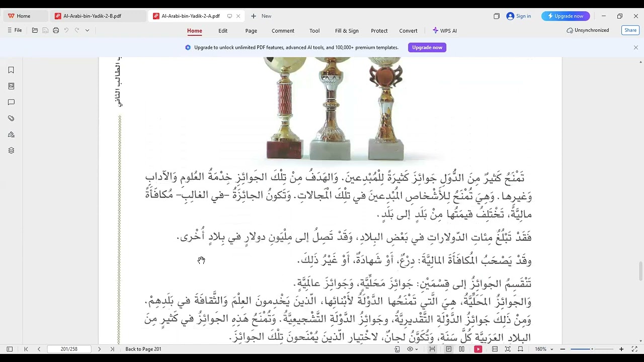Image resolution: width=644 pixels, height=362 pixels.
Task: Jump to the last page
Action: [x=112, y=349]
